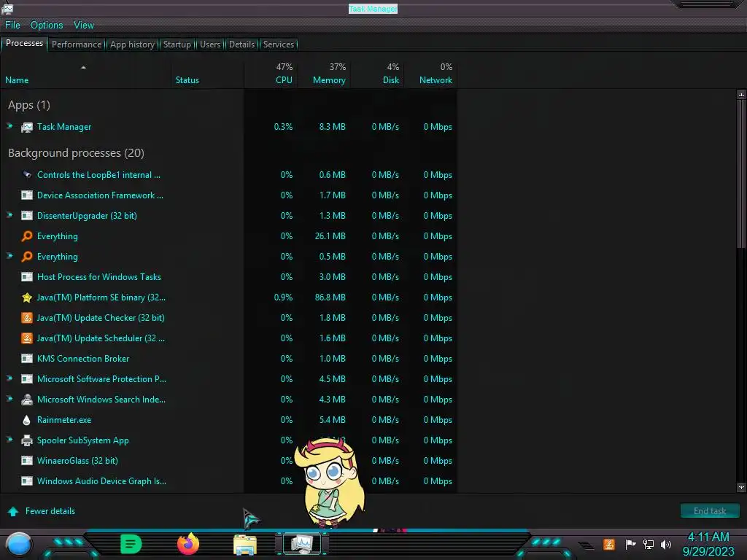Viewport: 747px width, 560px height.
Task: Click the Apps (1) group heading
Action: [x=29, y=105]
